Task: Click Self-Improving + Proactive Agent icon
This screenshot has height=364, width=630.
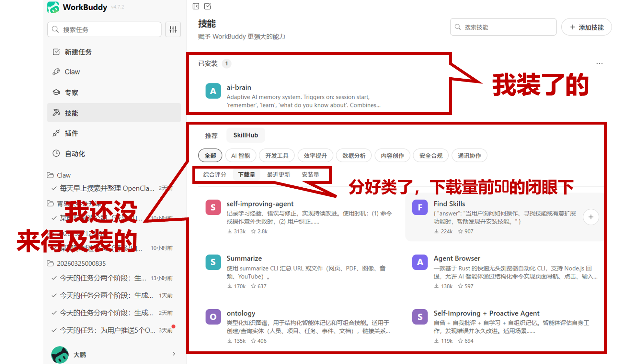Action: pos(420,317)
